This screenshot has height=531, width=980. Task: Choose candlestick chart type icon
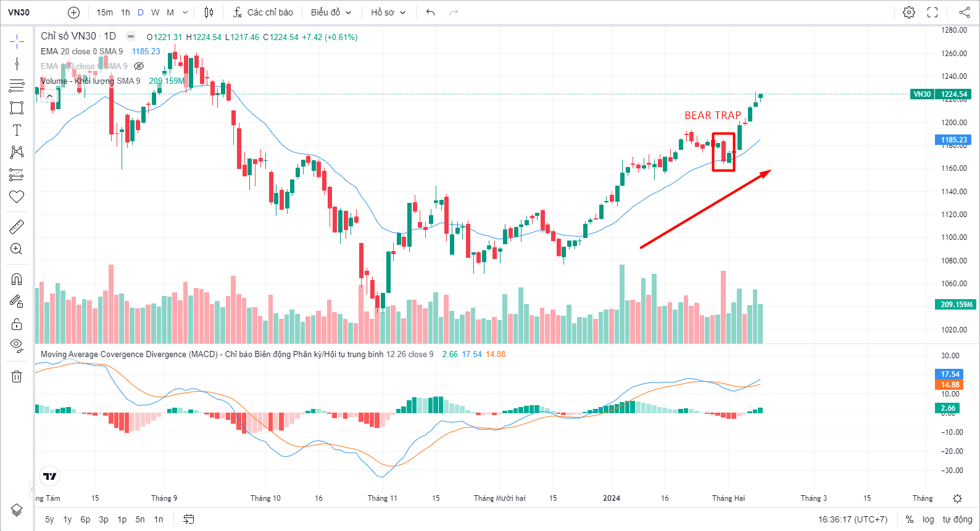click(x=209, y=12)
